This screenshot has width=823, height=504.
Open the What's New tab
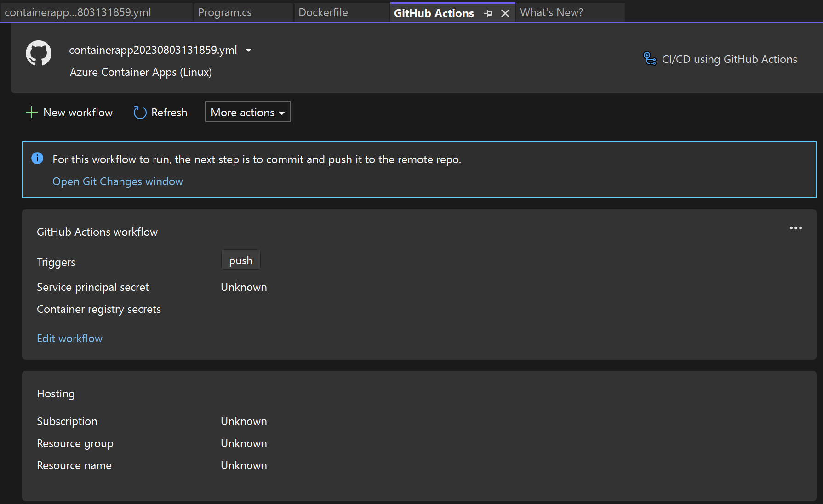point(551,12)
